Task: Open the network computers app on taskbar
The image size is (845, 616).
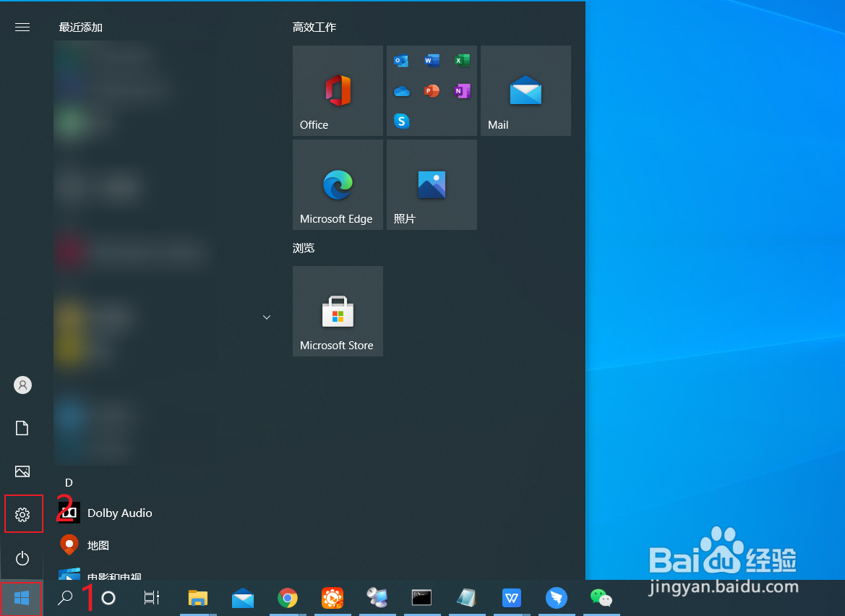Action: pos(377,598)
